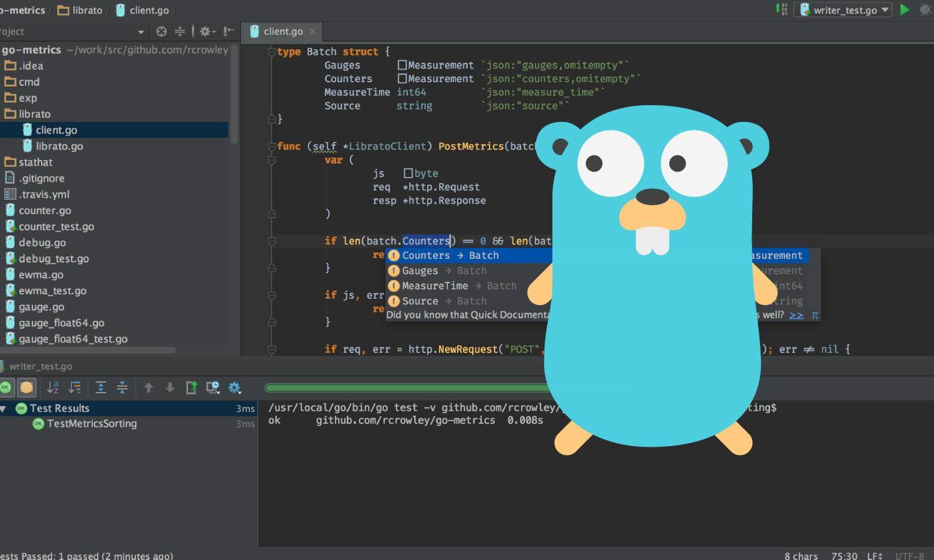Open Project panel gear settings
This screenshot has width=934, height=560.
click(207, 31)
